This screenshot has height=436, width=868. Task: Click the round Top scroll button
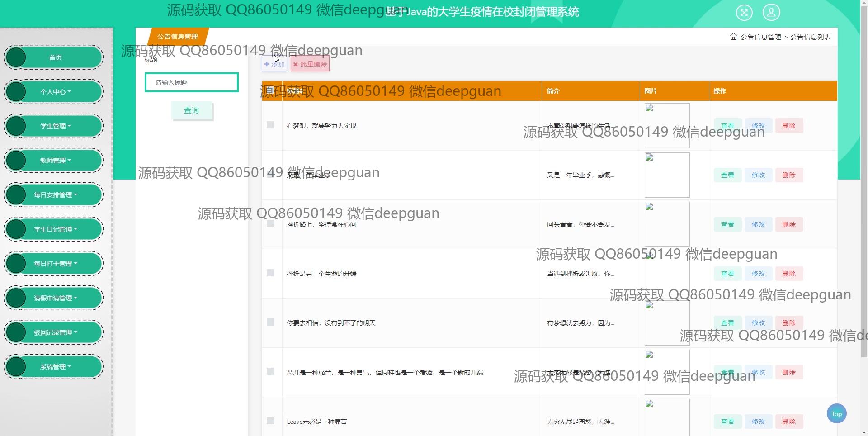point(836,413)
